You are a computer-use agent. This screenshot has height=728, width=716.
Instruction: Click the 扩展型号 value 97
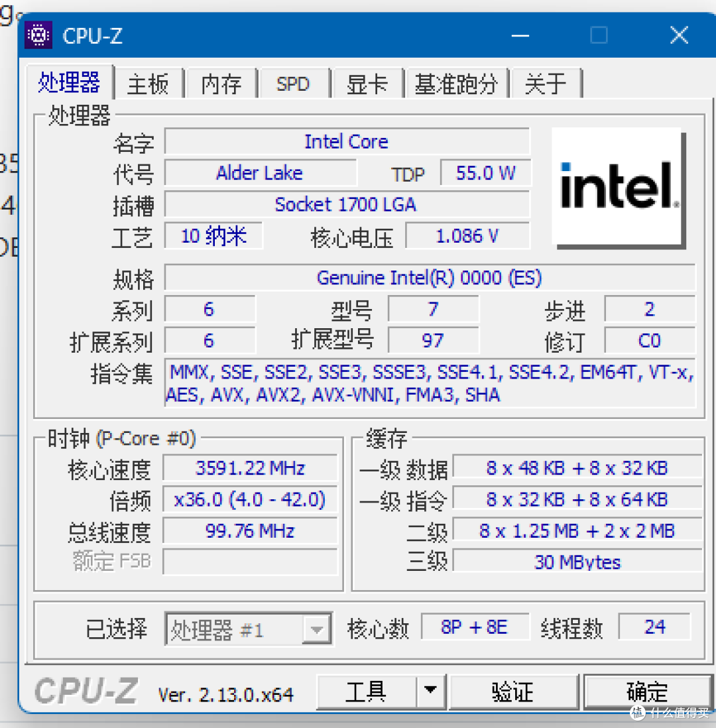pyautogui.click(x=433, y=340)
